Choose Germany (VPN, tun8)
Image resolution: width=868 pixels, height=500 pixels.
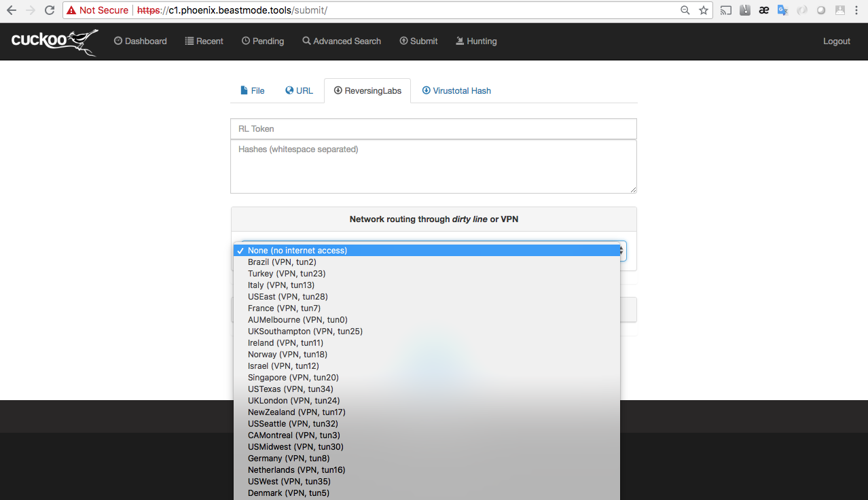[x=427, y=459]
